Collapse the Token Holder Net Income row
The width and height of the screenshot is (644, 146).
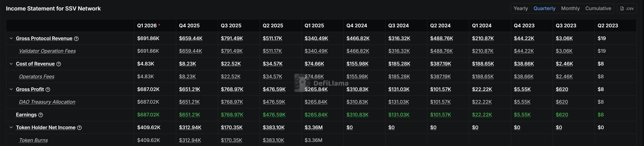(11, 127)
